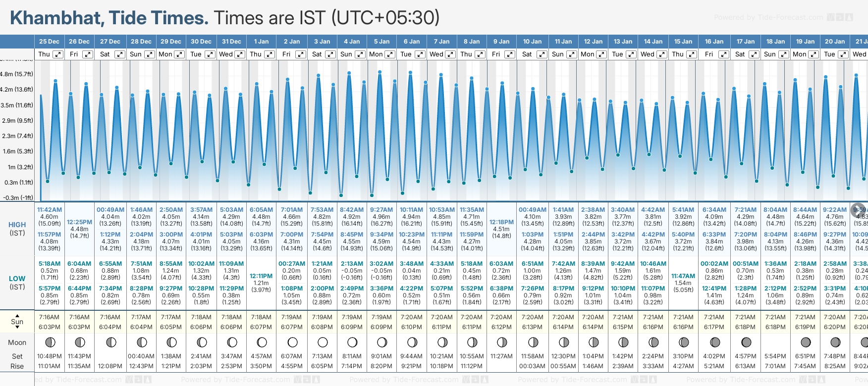Viewport: 868px width, 386px height.
Task: Expand the Sun 4 Jan column
Action: coord(360,54)
